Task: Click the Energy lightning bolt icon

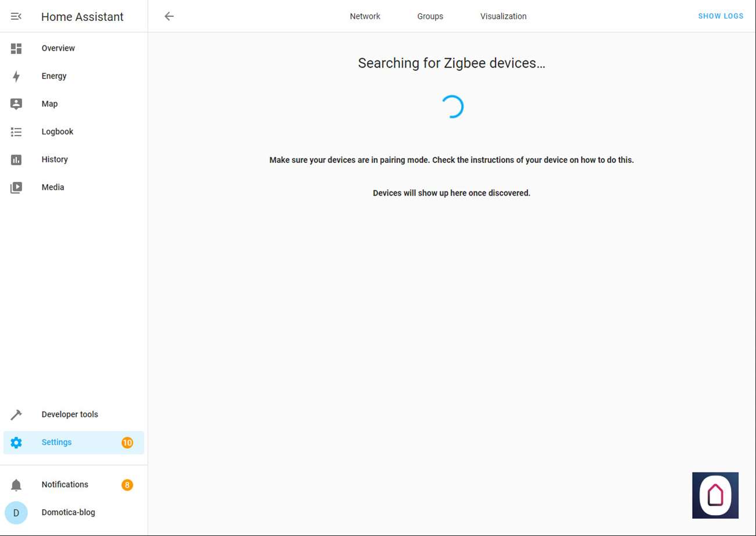Action: pyautogui.click(x=16, y=76)
